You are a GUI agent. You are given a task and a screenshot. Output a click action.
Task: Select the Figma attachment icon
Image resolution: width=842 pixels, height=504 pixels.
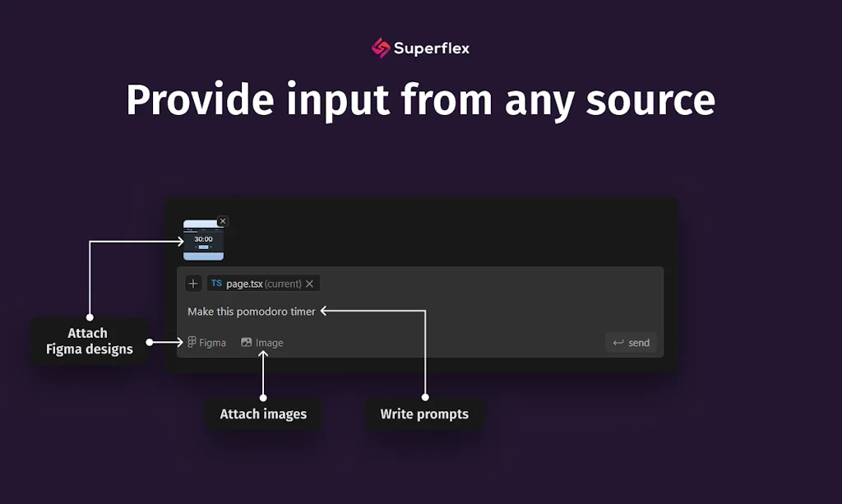[x=191, y=342]
